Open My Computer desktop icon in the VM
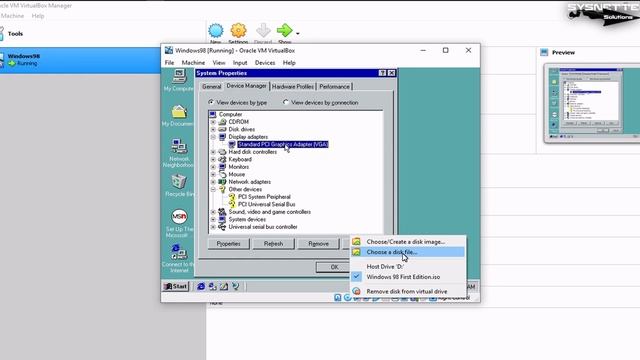 [x=179, y=76]
